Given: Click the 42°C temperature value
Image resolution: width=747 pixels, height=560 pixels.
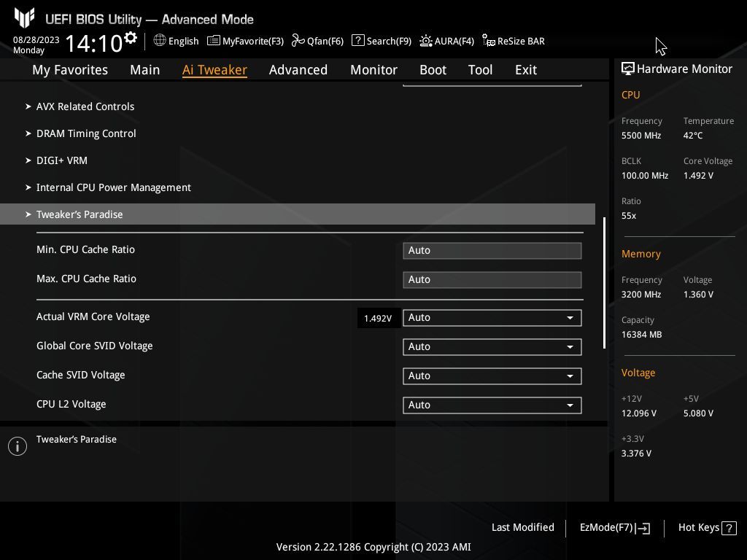Looking at the screenshot, I should 693,135.
